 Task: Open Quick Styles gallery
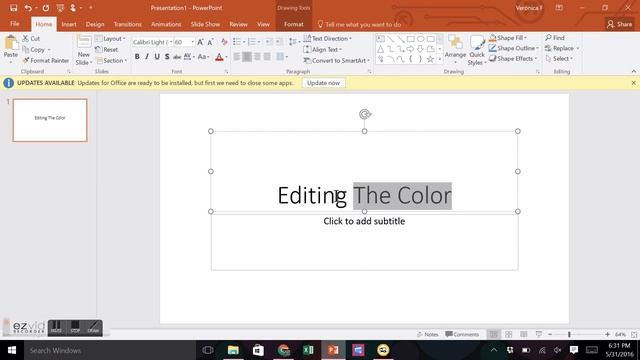tap(477, 50)
